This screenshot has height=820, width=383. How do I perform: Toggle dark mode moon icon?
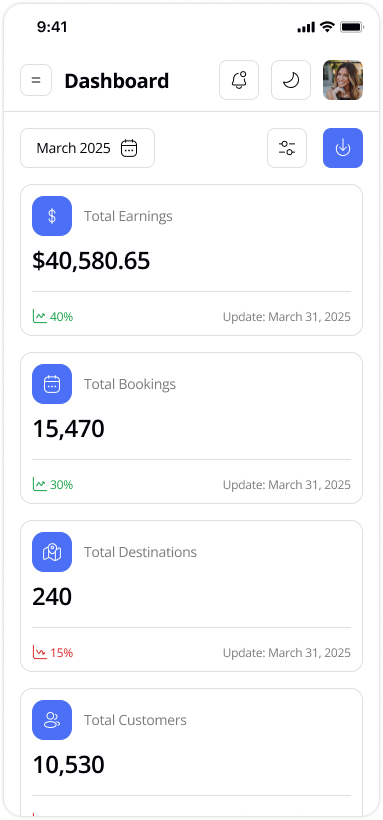291,80
